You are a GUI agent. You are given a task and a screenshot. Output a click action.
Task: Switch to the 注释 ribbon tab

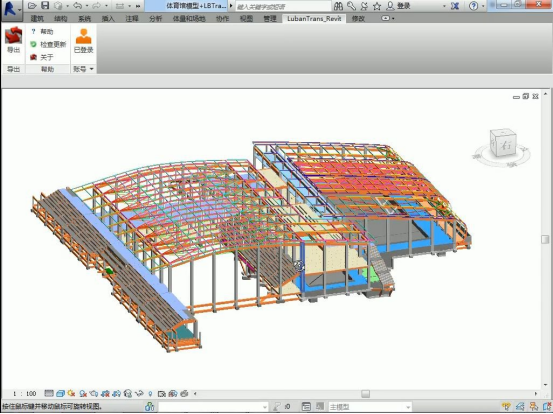coord(132,19)
